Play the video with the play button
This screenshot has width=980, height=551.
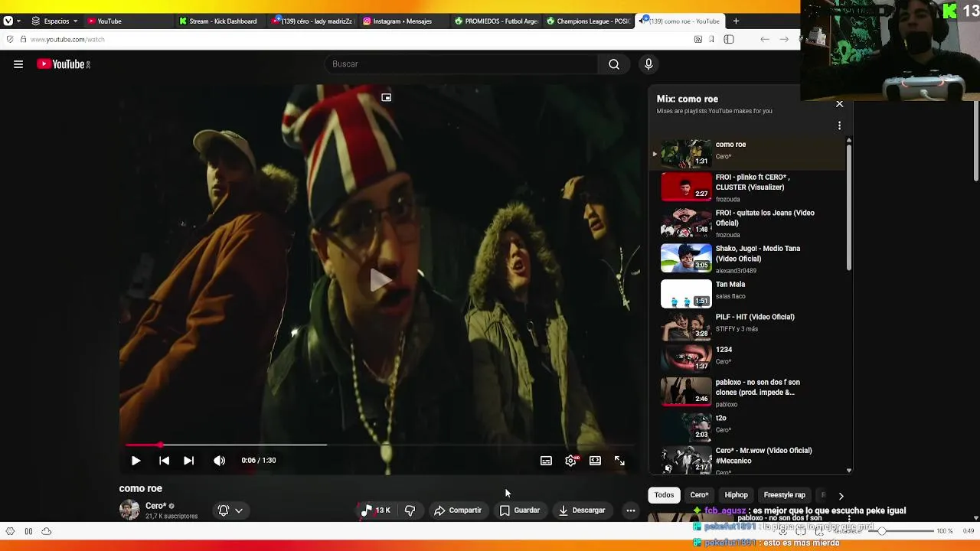tap(136, 461)
